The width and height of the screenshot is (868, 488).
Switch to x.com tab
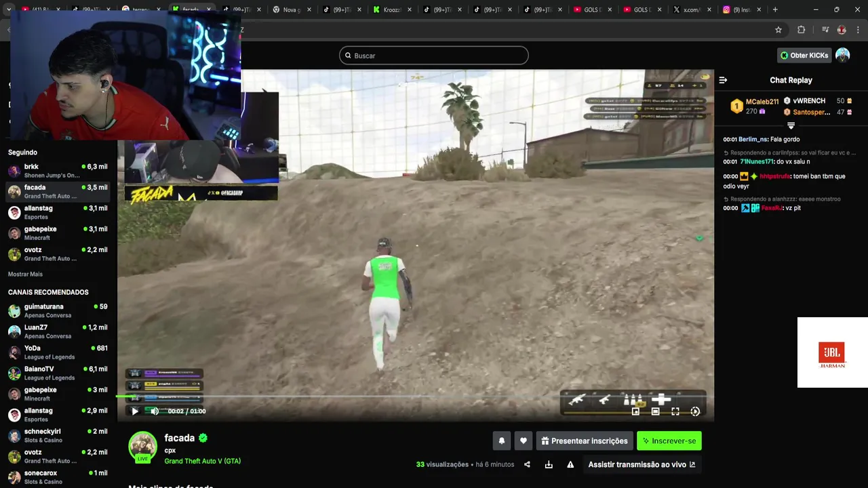[x=692, y=9]
